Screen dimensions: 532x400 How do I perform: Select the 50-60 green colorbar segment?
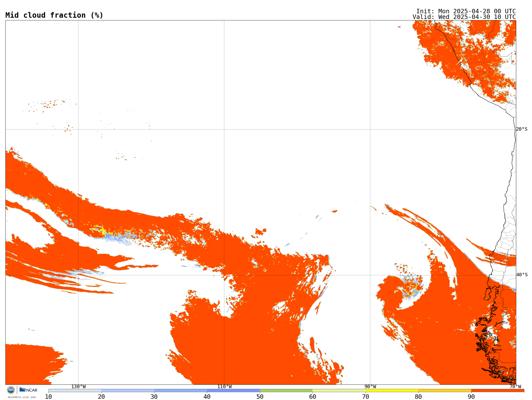[286, 391]
